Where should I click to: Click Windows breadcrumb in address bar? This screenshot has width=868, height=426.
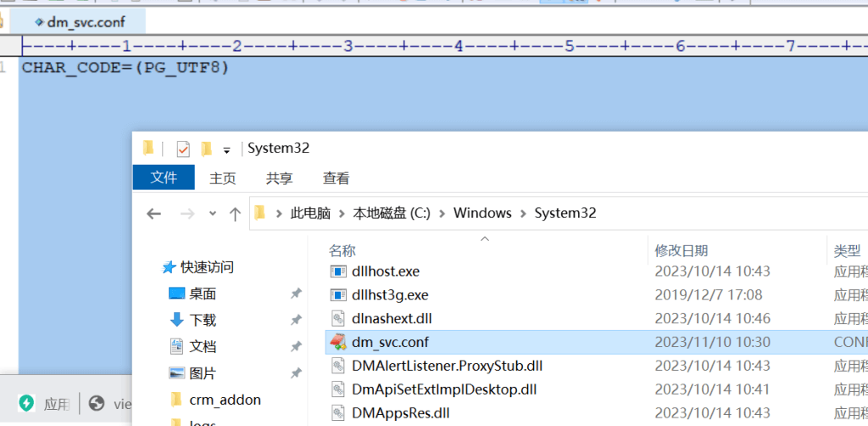click(x=482, y=213)
